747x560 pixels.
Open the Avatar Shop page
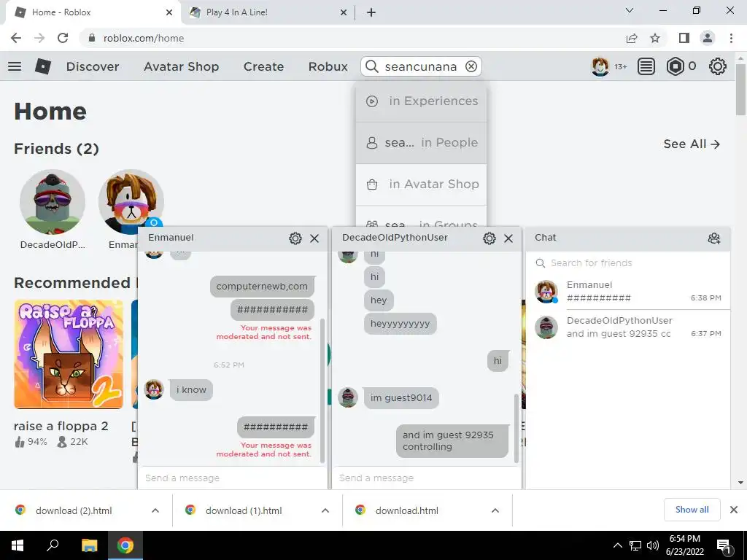(181, 66)
